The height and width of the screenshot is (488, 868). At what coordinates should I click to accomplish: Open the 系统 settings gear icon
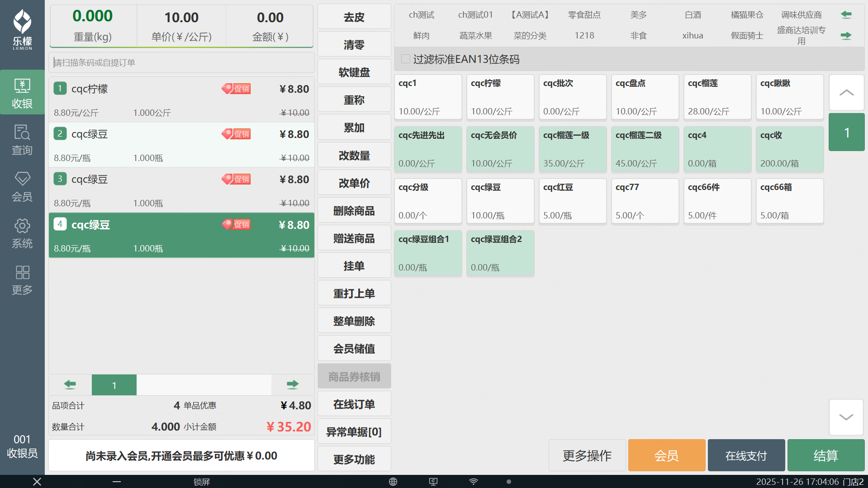(22, 233)
